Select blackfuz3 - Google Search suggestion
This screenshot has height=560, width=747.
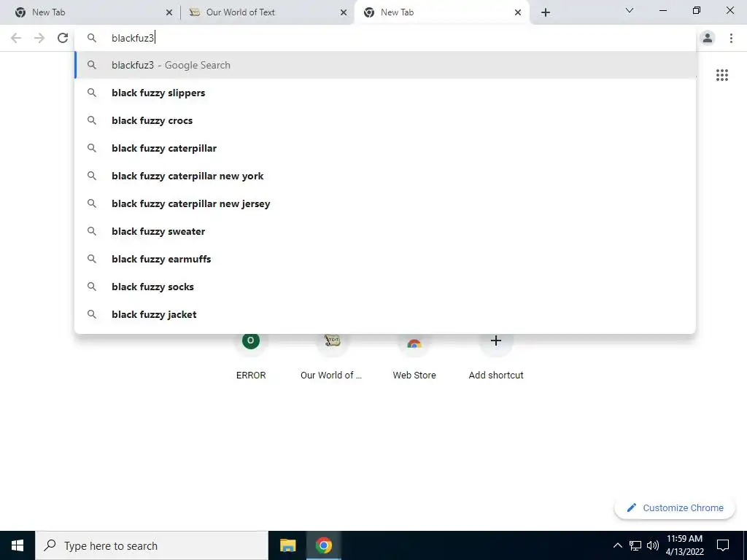385,65
